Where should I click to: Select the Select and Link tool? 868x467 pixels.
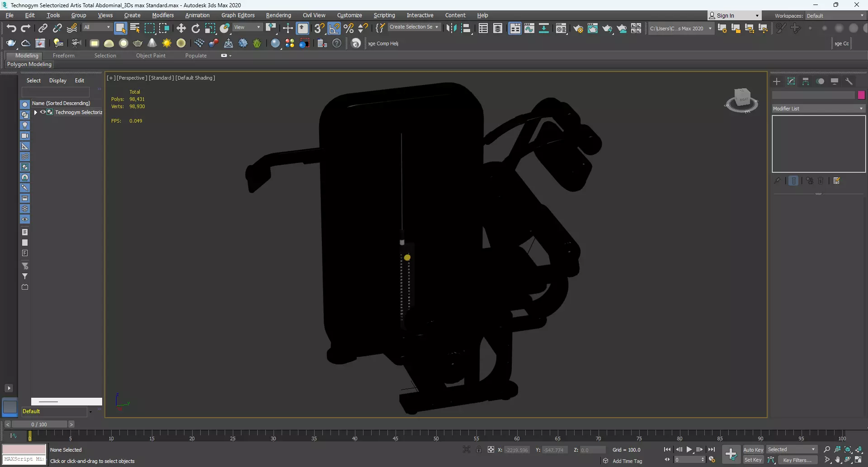point(42,28)
